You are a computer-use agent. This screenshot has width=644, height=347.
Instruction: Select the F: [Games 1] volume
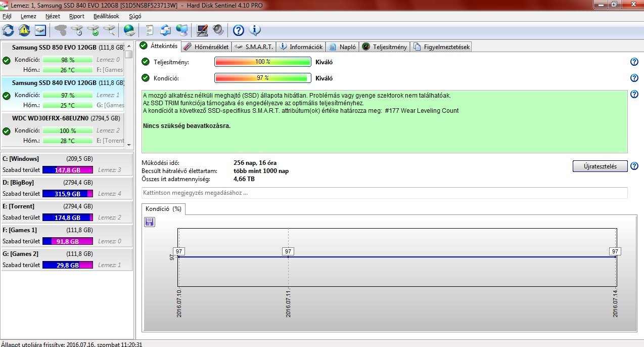click(67, 235)
